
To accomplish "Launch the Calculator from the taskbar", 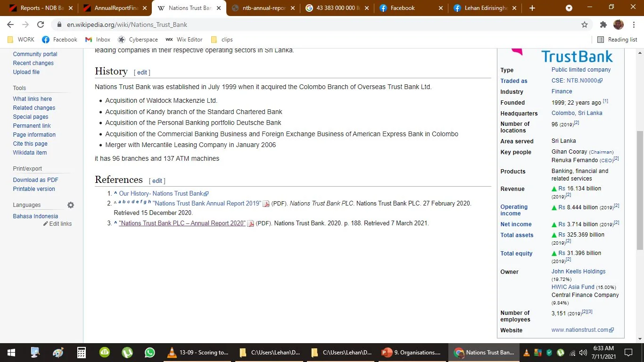I will coord(81,353).
